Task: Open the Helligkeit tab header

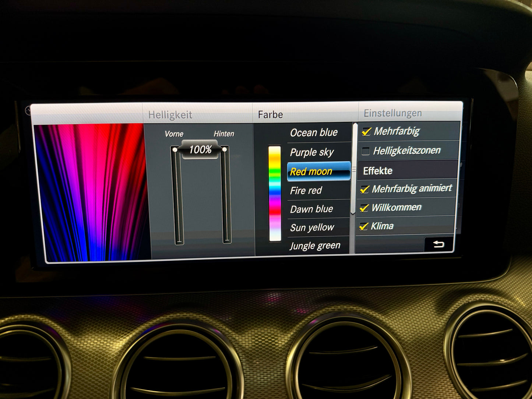Action: (170, 115)
